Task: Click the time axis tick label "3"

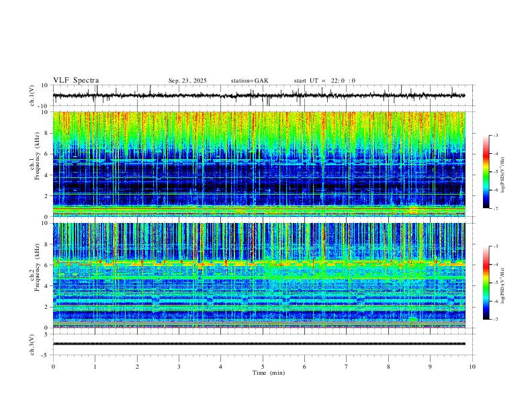Action: [x=179, y=367]
